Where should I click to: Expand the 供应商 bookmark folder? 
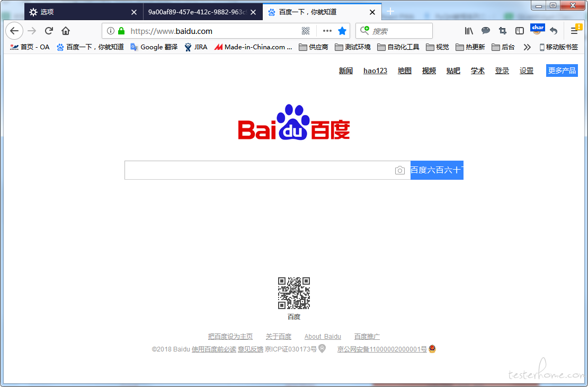point(314,47)
